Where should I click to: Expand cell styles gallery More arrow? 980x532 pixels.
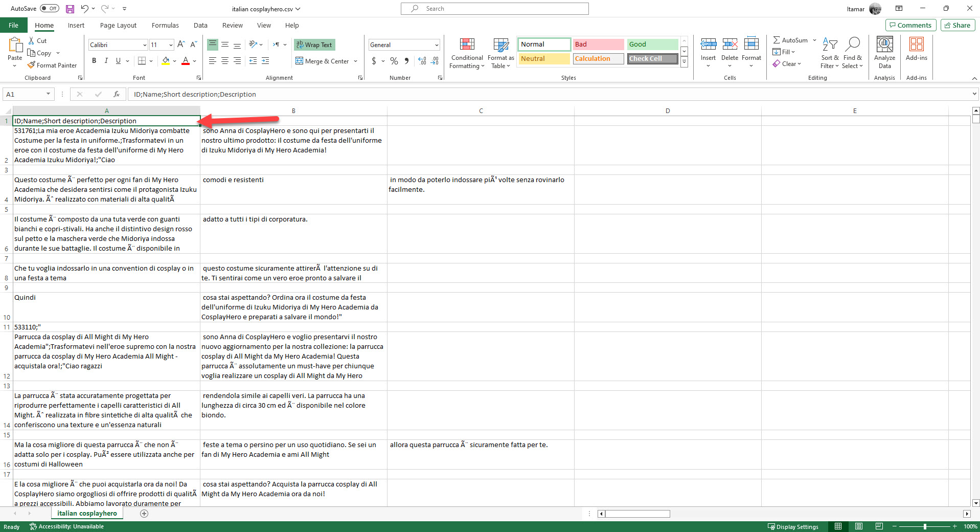pyautogui.click(x=684, y=62)
